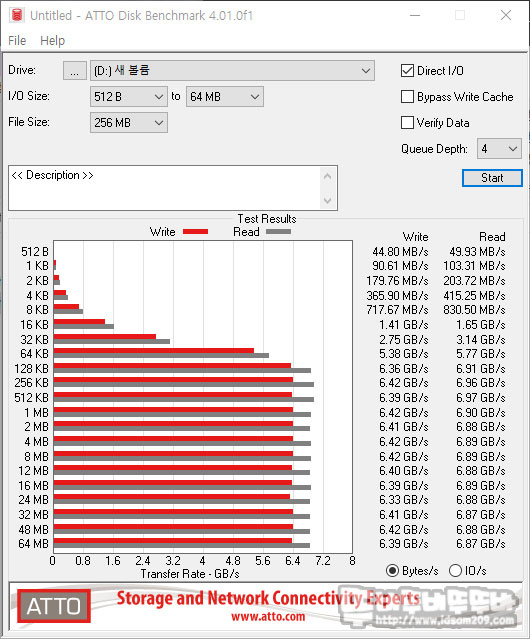530x639 pixels.
Task: Click the 1 MB row label
Action: 36,412
